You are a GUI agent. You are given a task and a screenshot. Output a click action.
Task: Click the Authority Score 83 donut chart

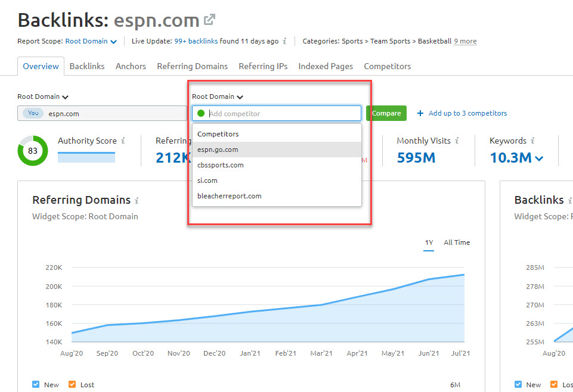coord(33,151)
